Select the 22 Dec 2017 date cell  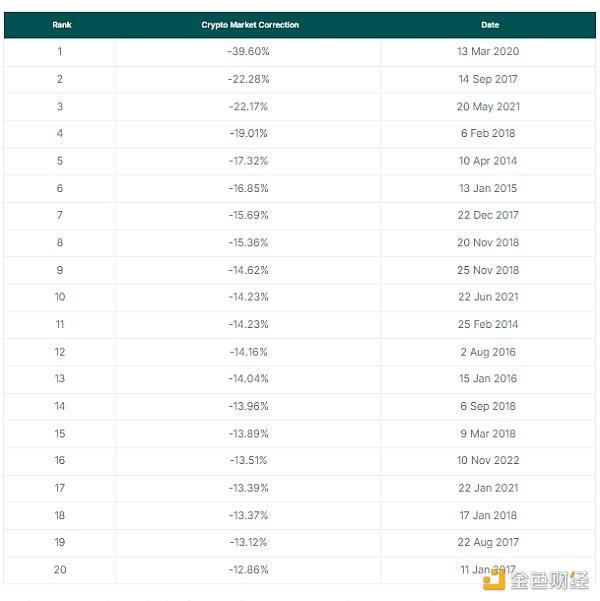[488, 215]
